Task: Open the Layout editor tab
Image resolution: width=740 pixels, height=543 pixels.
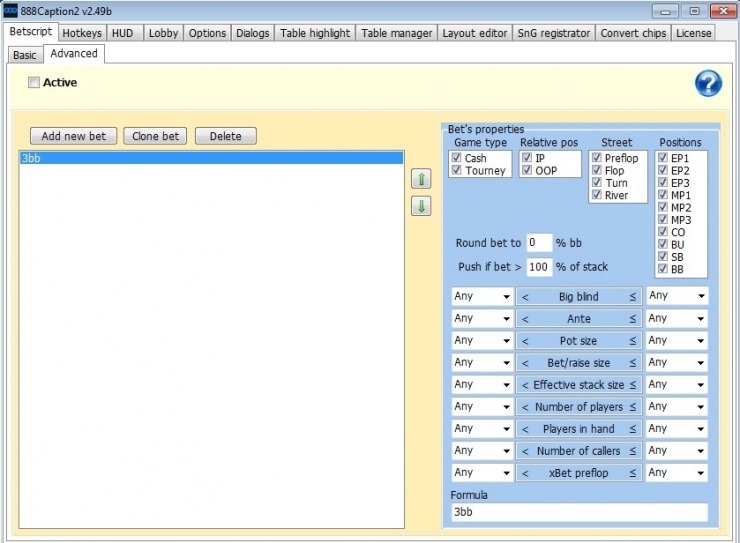Action: (x=475, y=33)
